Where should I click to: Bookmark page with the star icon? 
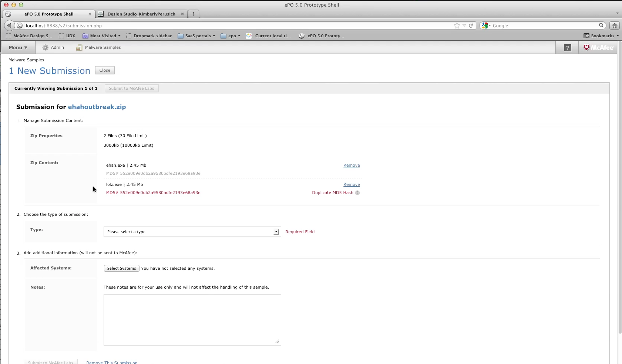coord(457,25)
